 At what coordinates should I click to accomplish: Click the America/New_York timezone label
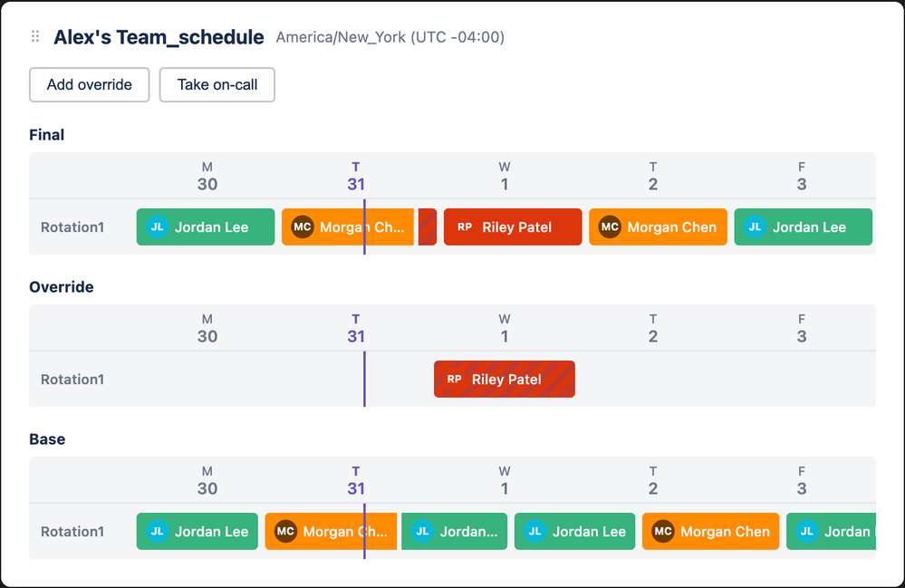tap(390, 37)
